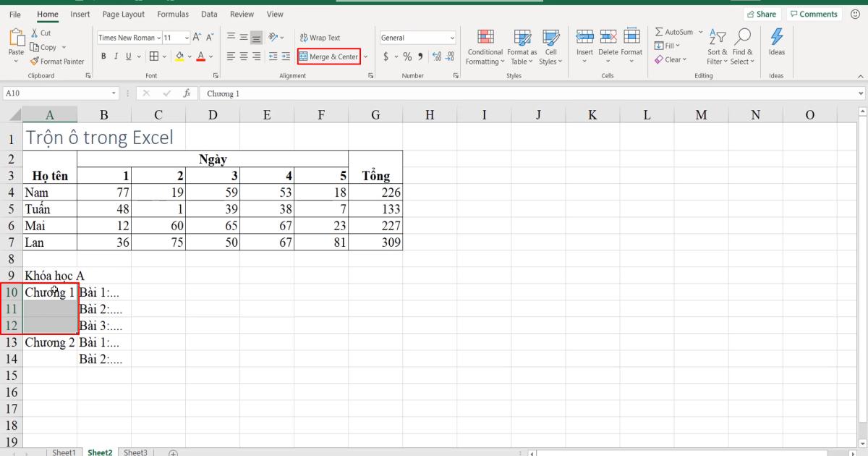This screenshot has width=868, height=456.
Task: Open the Data ribbon tab
Action: click(208, 14)
